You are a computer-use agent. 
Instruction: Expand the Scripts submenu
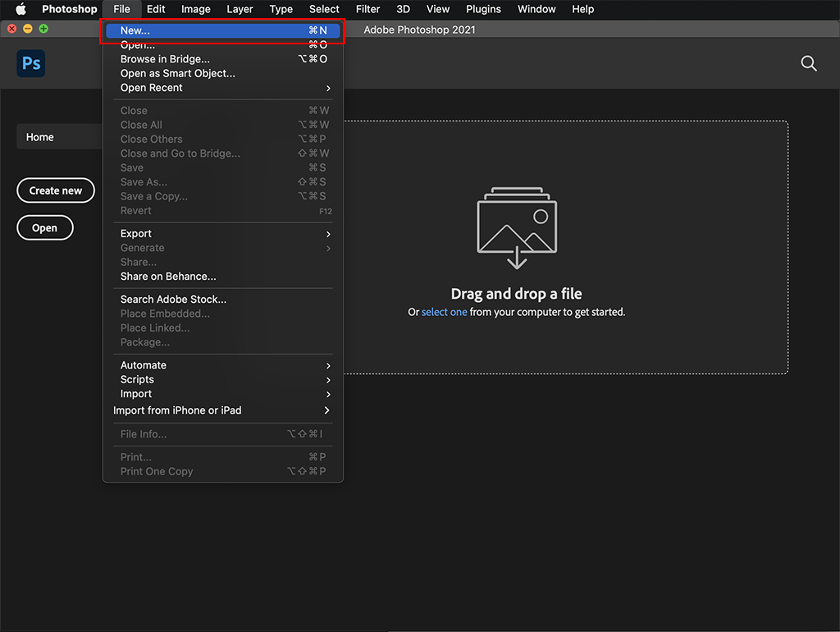point(223,379)
